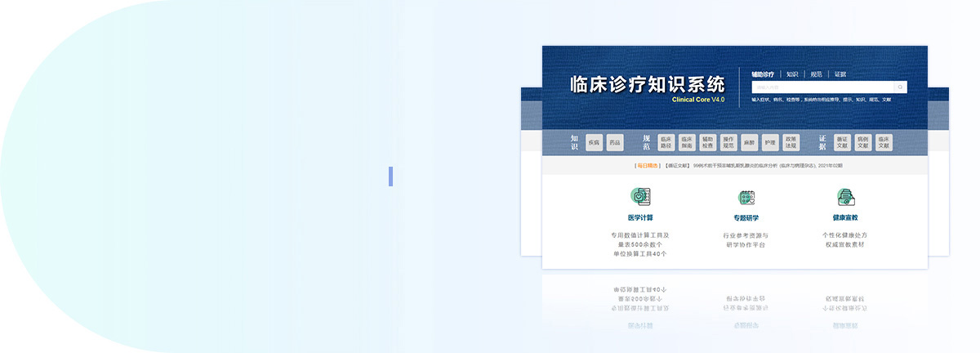
Task: Open the 麻醉 button
Action: (x=750, y=142)
